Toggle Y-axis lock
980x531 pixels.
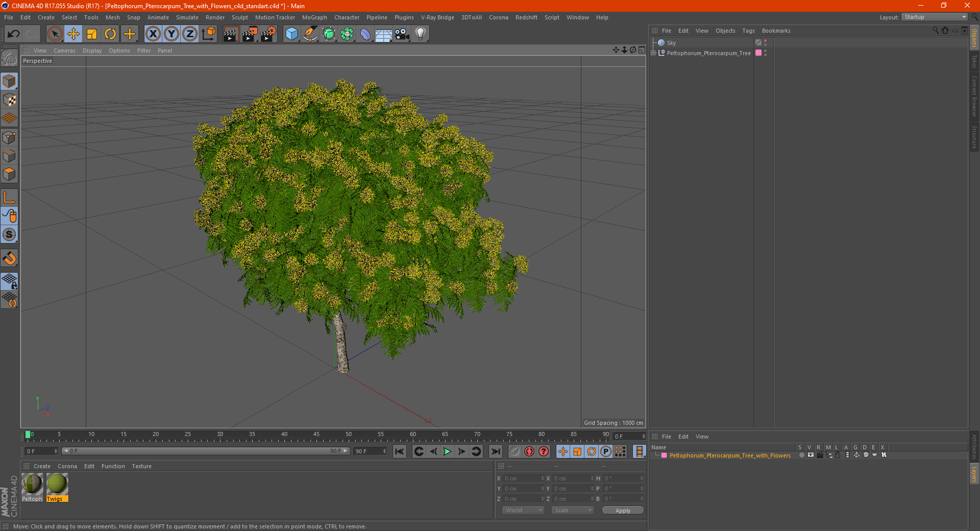171,34
